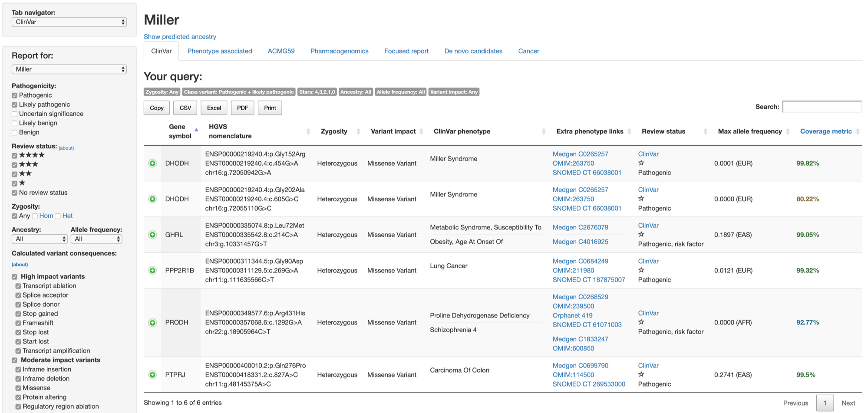868x413 pixels.
Task: Open variant consequences about link
Action: pyautogui.click(x=20, y=264)
